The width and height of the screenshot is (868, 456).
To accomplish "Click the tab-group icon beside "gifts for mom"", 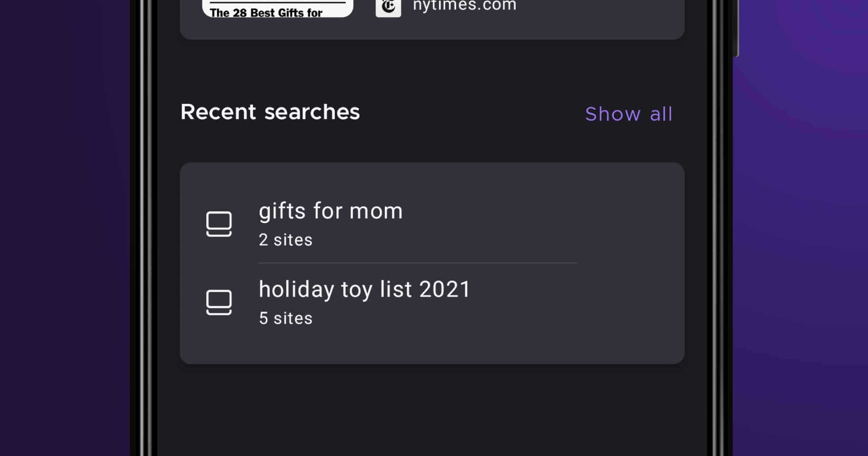I will pyautogui.click(x=219, y=224).
